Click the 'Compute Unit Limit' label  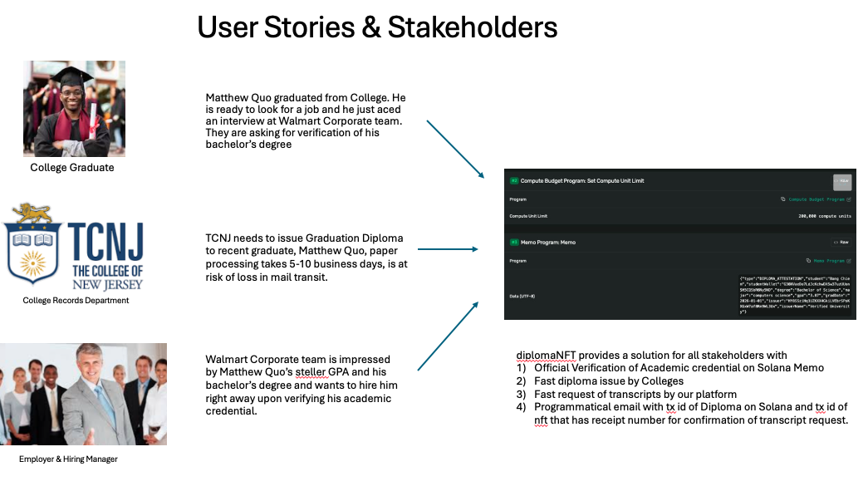[528, 217]
